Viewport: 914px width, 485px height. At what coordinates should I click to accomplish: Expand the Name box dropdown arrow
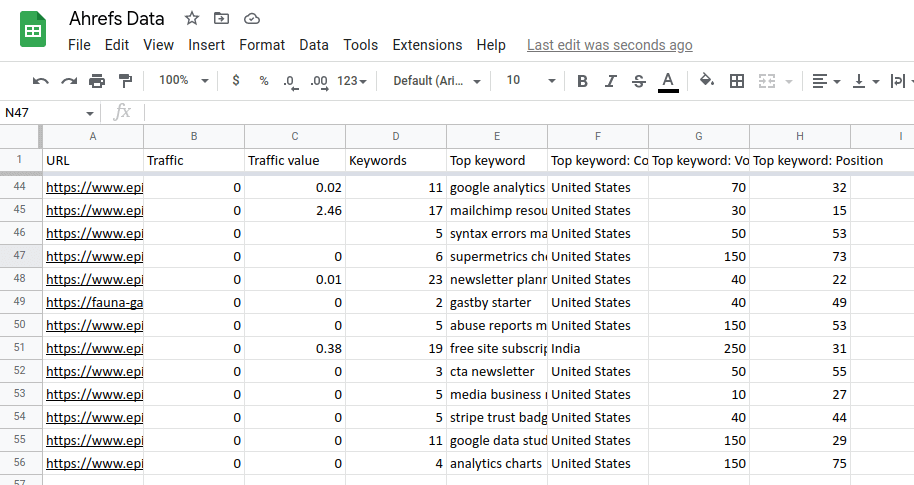click(x=89, y=113)
